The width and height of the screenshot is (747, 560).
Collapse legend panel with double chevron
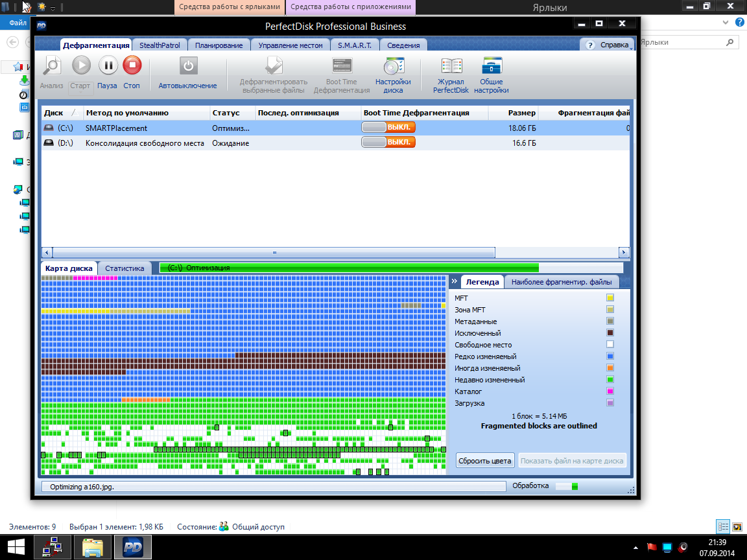pos(455,281)
